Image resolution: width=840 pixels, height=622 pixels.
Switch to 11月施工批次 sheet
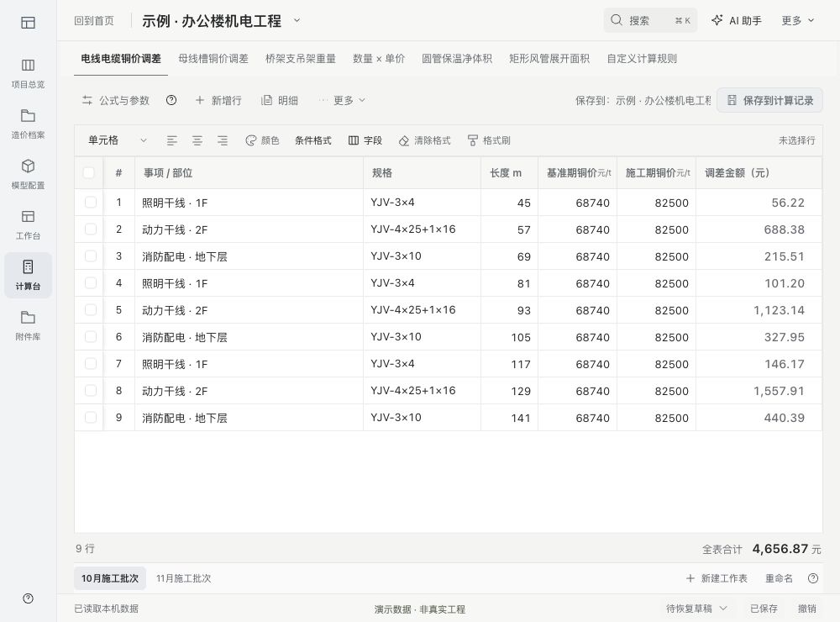click(x=184, y=578)
